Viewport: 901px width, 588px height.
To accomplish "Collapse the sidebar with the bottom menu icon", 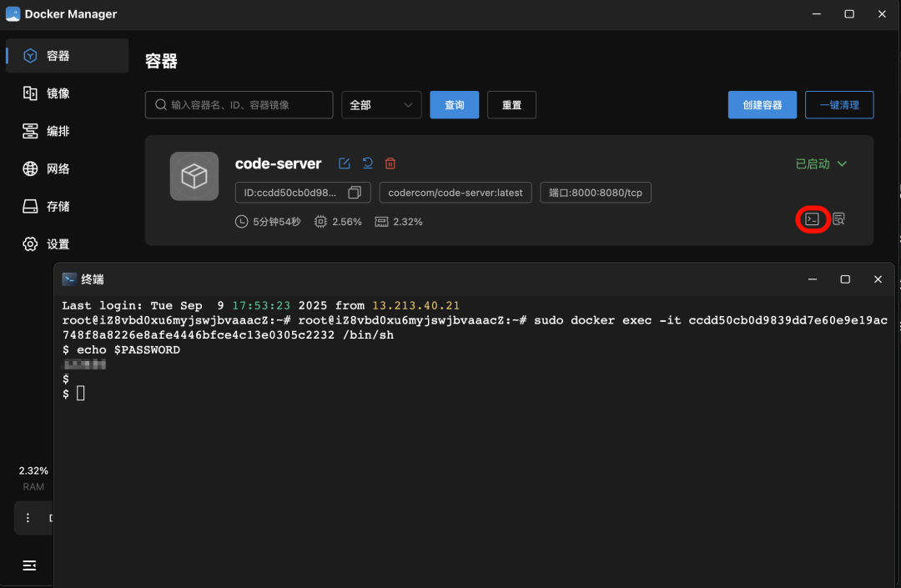I will coord(29,565).
